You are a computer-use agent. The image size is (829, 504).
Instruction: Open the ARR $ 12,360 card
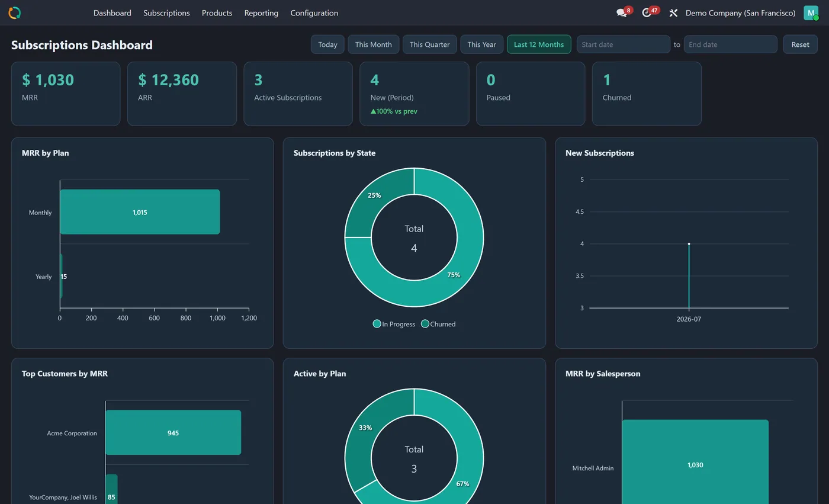click(x=182, y=94)
